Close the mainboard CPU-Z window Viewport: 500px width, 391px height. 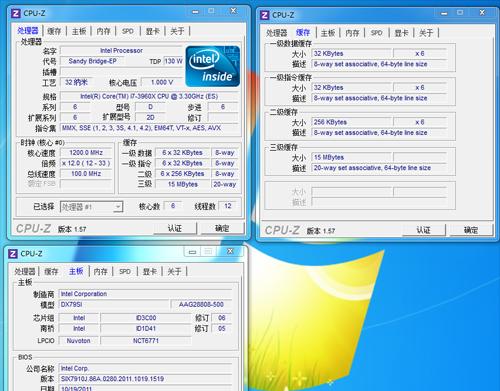(230, 251)
